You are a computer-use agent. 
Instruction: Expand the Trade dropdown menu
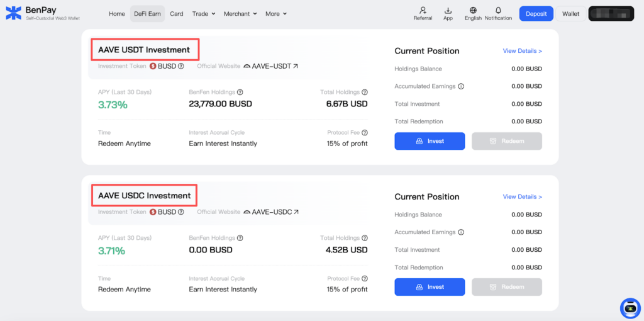204,14
